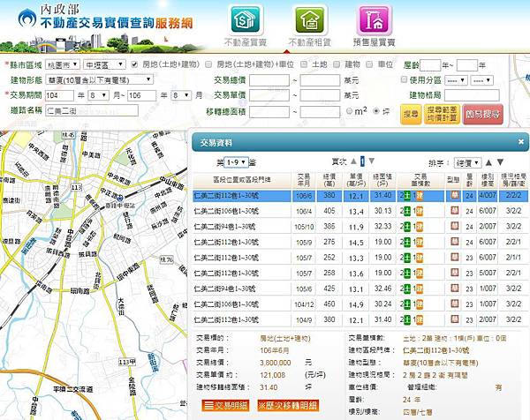Select the 坪 area unit radio
The width and height of the screenshot is (530, 420).
pyautogui.click(x=376, y=111)
